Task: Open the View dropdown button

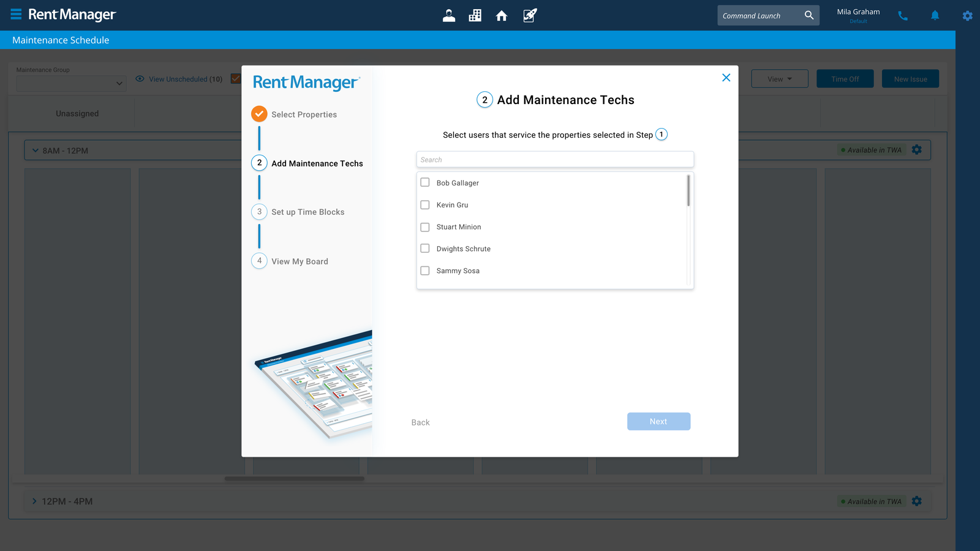Action: [780, 79]
